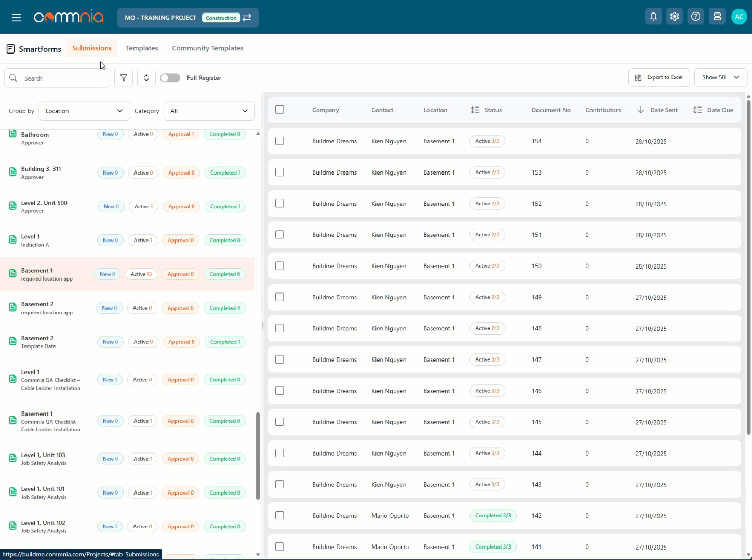Open the notifications bell

(x=653, y=17)
